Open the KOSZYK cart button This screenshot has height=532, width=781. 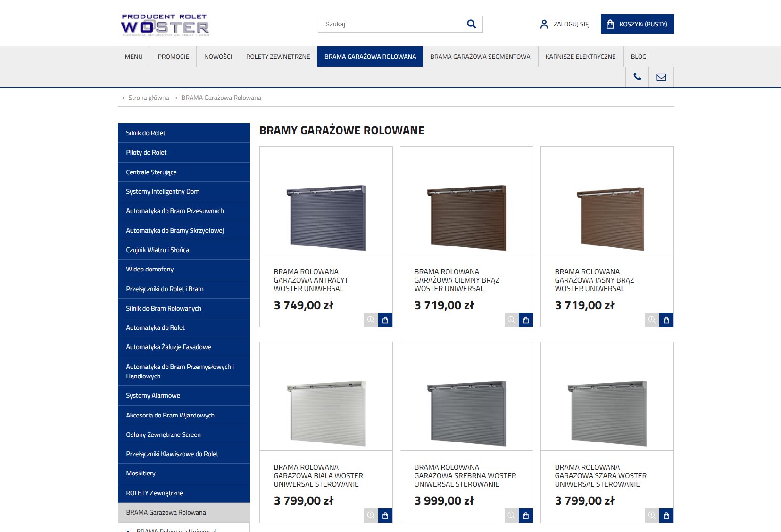pyautogui.click(x=637, y=24)
